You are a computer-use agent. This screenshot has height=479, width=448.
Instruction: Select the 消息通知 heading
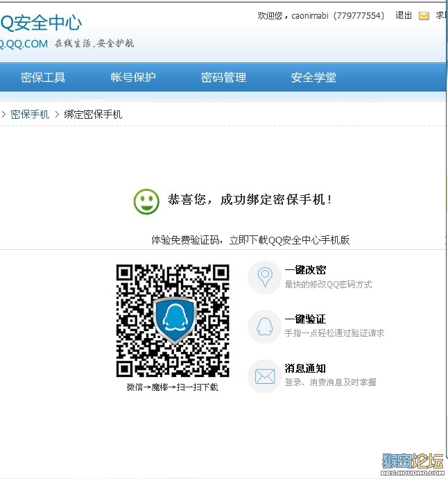[305, 369]
